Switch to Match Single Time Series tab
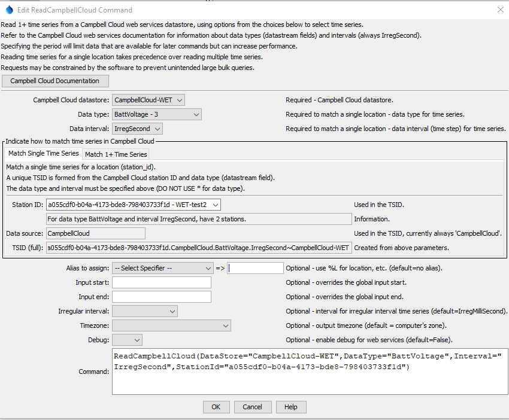 point(44,154)
